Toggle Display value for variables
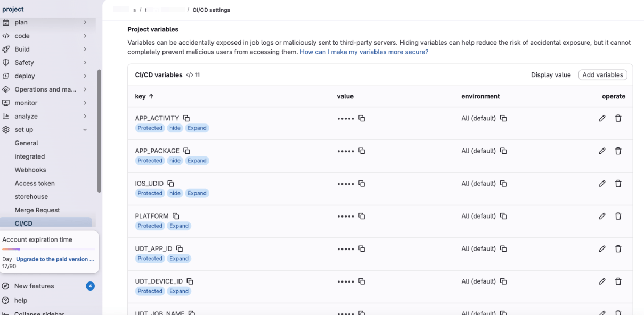This screenshot has width=644, height=315. coord(550,75)
